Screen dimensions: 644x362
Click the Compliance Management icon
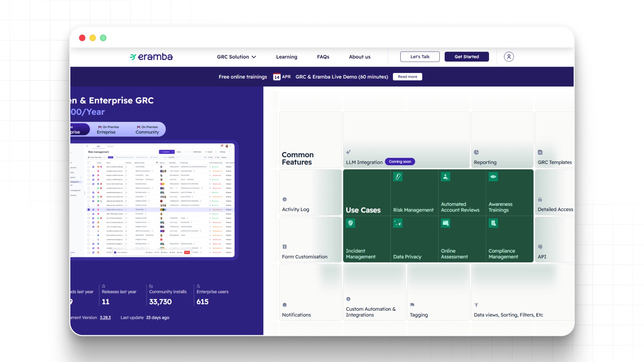[493, 223]
